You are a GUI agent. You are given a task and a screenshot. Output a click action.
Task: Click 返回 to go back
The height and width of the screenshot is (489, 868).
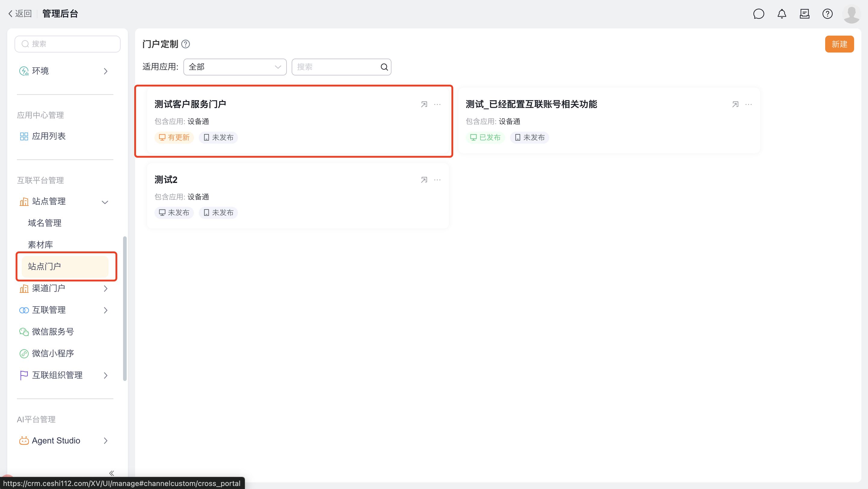point(20,14)
